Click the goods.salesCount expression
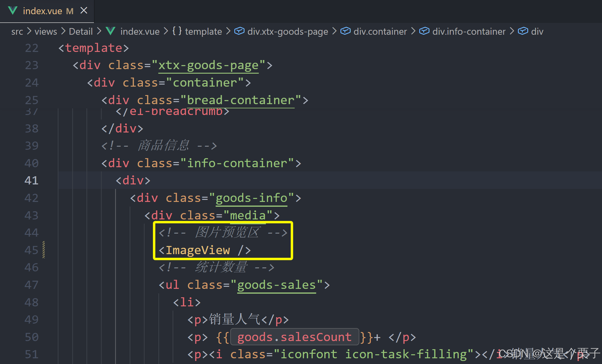 pos(294,337)
